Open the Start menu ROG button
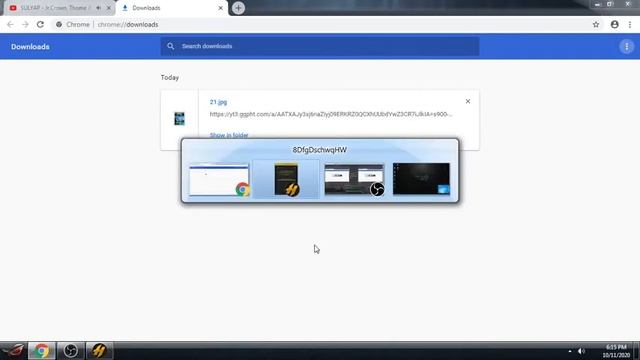640x360 pixels. [13, 351]
